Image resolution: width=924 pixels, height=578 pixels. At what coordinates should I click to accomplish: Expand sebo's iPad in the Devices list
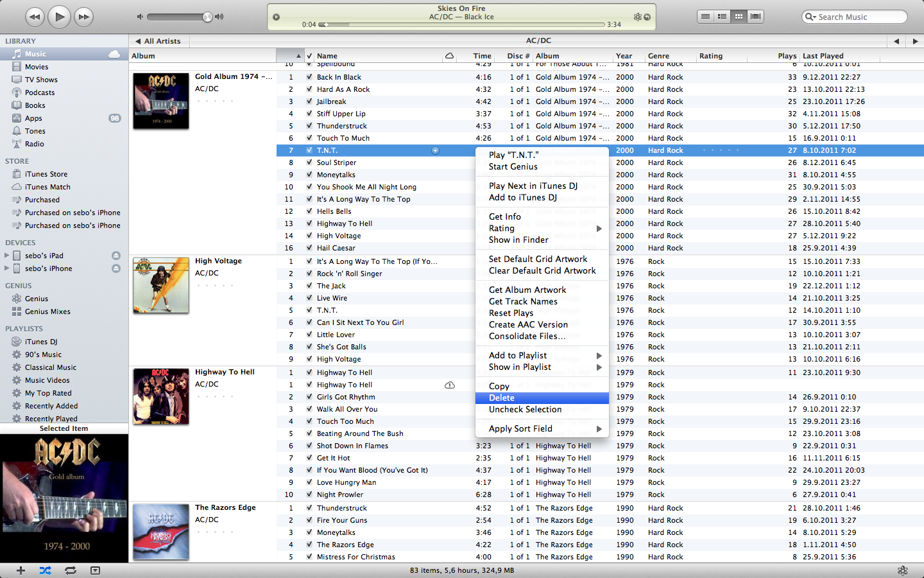[7, 256]
